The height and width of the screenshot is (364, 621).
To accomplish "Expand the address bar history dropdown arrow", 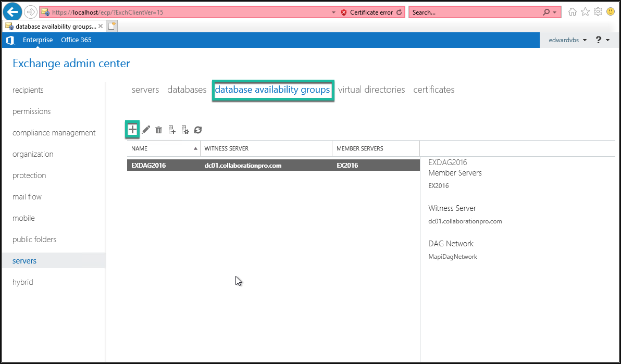I will click(333, 12).
